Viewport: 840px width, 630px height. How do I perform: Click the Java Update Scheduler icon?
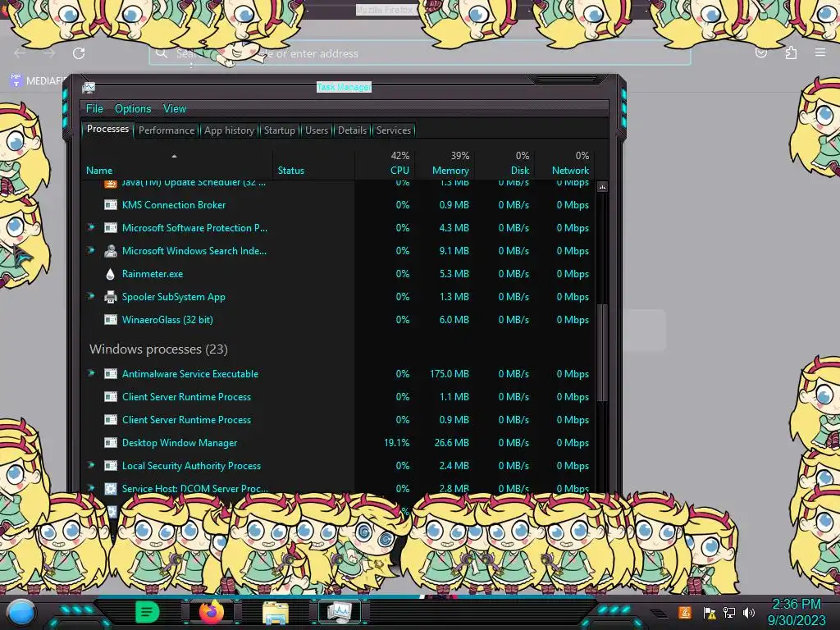[111, 184]
